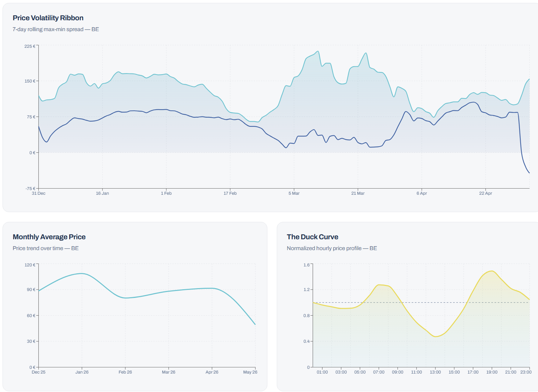
Task: Click the 31 Dec date label
Action: (x=38, y=193)
